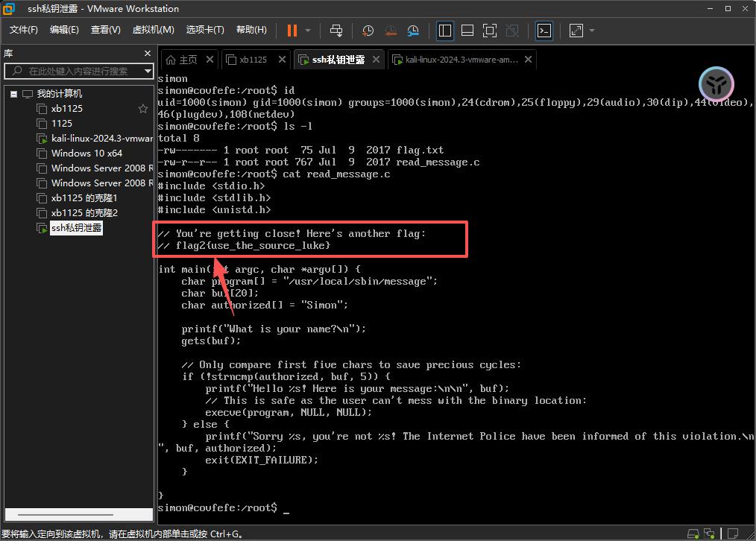Take a snapshot using the clock icon
The height and width of the screenshot is (541, 756).
pos(368,31)
